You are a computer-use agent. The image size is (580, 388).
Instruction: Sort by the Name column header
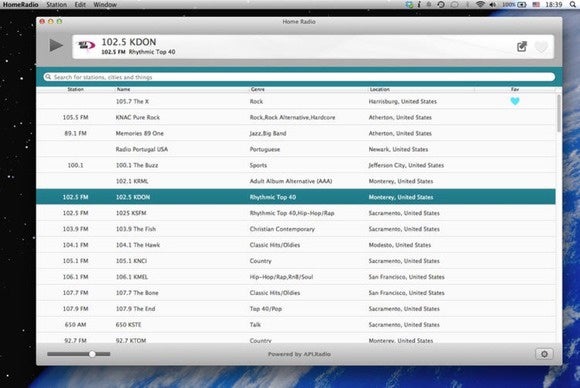pyautogui.click(x=123, y=89)
